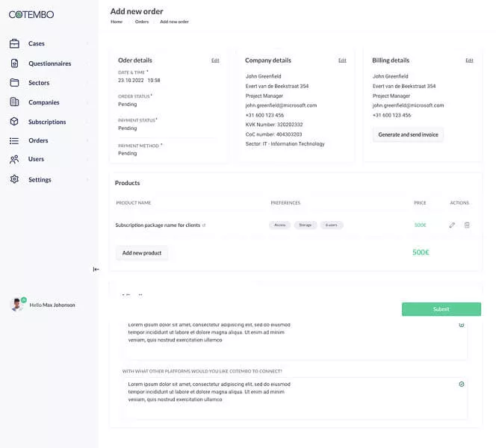This screenshot has width=496, height=448.
Task: Click the Sectors folder icon
Action: pos(14,83)
